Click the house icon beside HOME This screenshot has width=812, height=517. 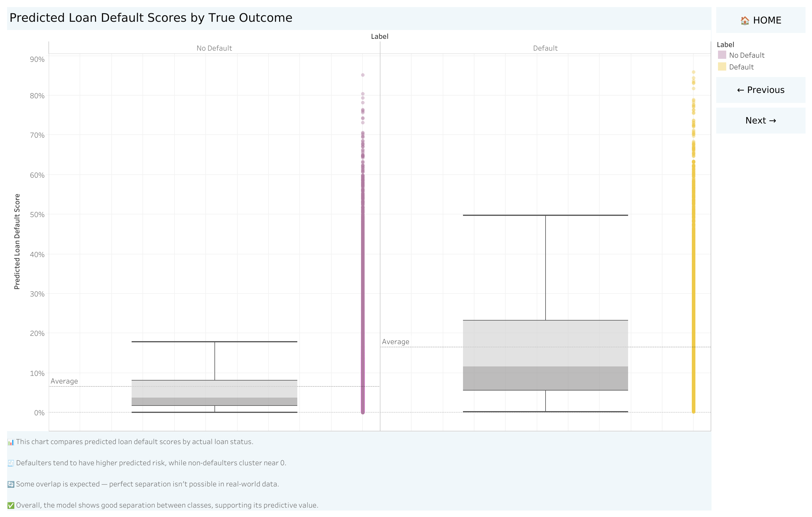pyautogui.click(x=744, y=21)
